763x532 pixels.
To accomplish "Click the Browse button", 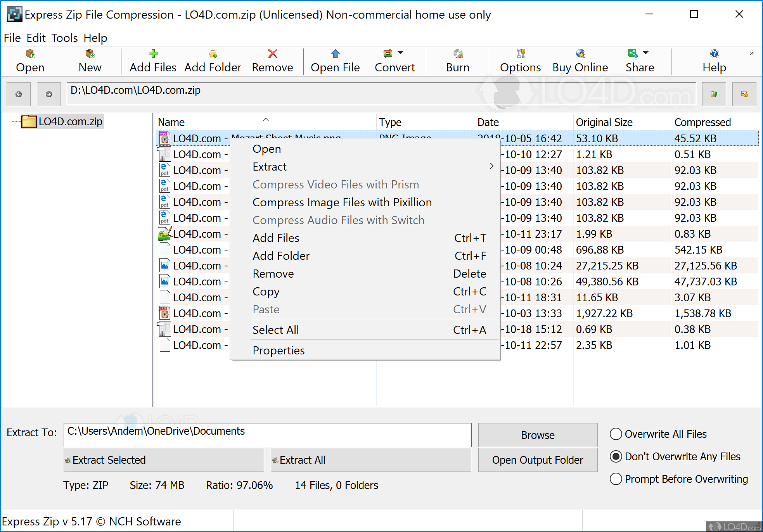I will click(x=537, y=435).
